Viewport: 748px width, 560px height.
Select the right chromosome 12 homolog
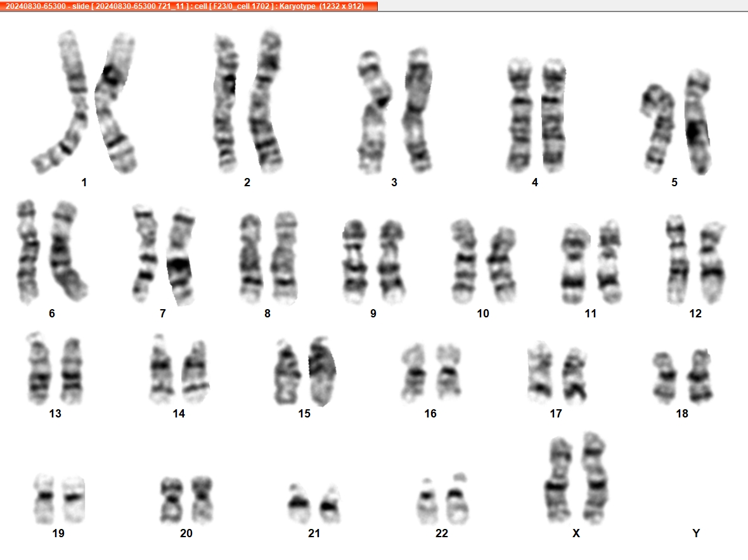click(x=712, y=262)
